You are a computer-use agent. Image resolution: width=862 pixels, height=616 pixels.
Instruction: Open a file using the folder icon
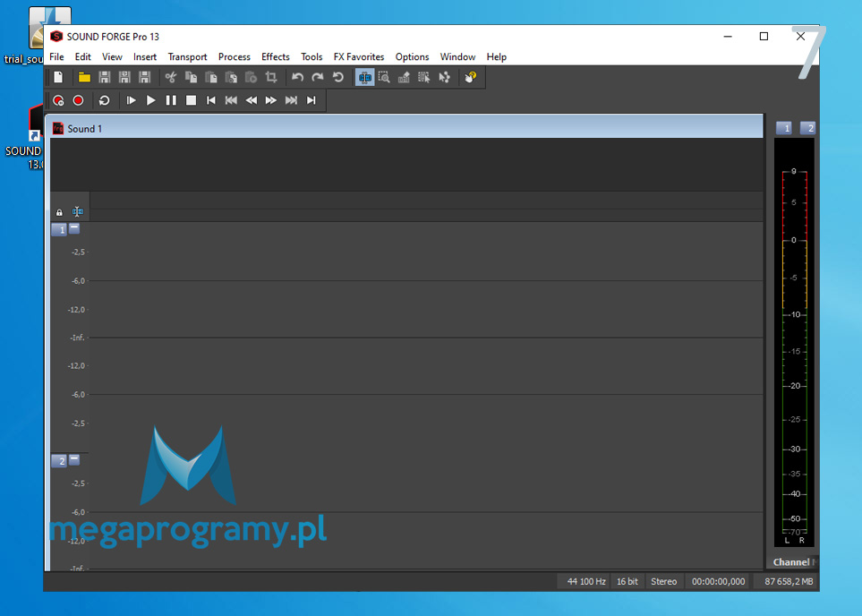click(84, 78)
